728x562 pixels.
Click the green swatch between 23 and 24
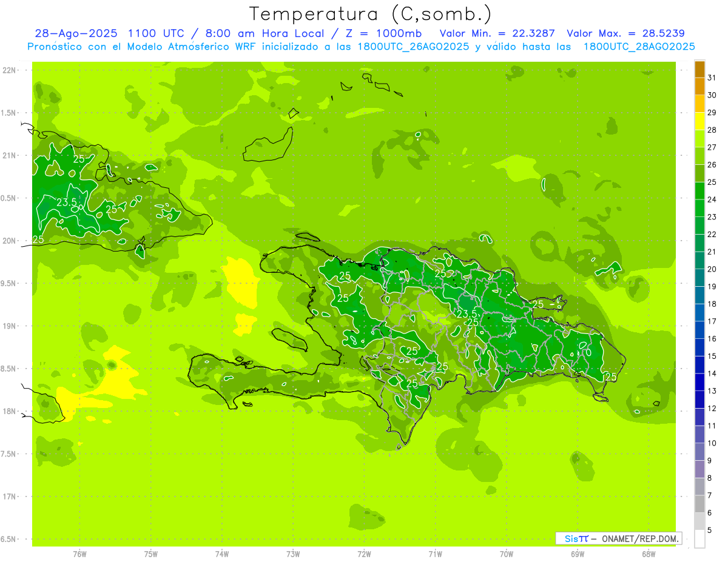pyautogui.click(x=699, y=208)
